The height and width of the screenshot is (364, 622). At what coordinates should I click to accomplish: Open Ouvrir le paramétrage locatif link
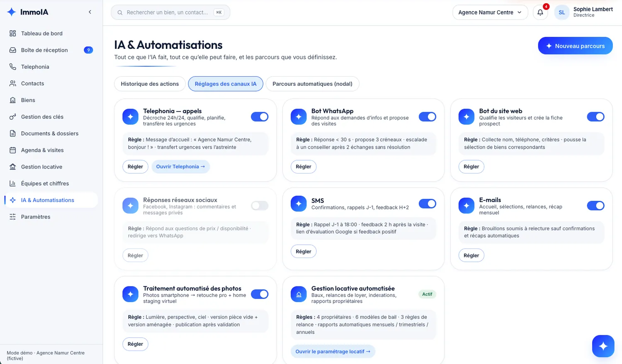point(333,352)
